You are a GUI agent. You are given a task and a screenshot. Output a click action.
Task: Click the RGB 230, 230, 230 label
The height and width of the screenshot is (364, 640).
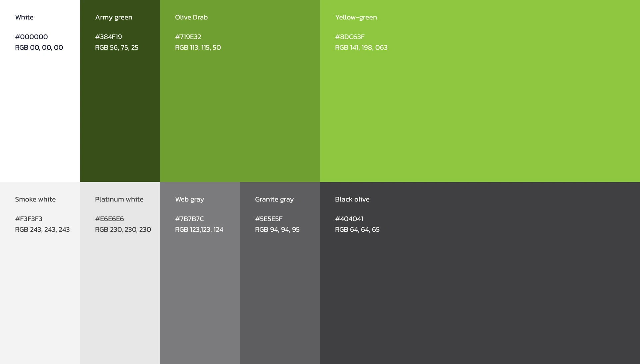click(123, 229)
